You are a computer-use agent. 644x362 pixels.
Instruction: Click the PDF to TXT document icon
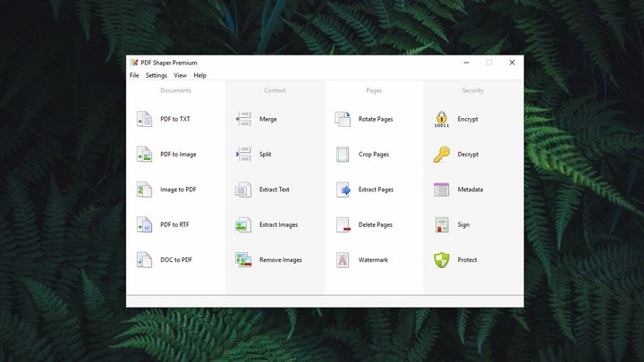pos(144,119)
